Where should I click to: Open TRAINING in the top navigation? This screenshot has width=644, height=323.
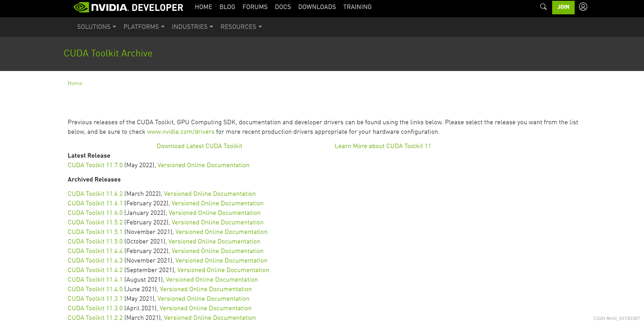coord(357,7)
